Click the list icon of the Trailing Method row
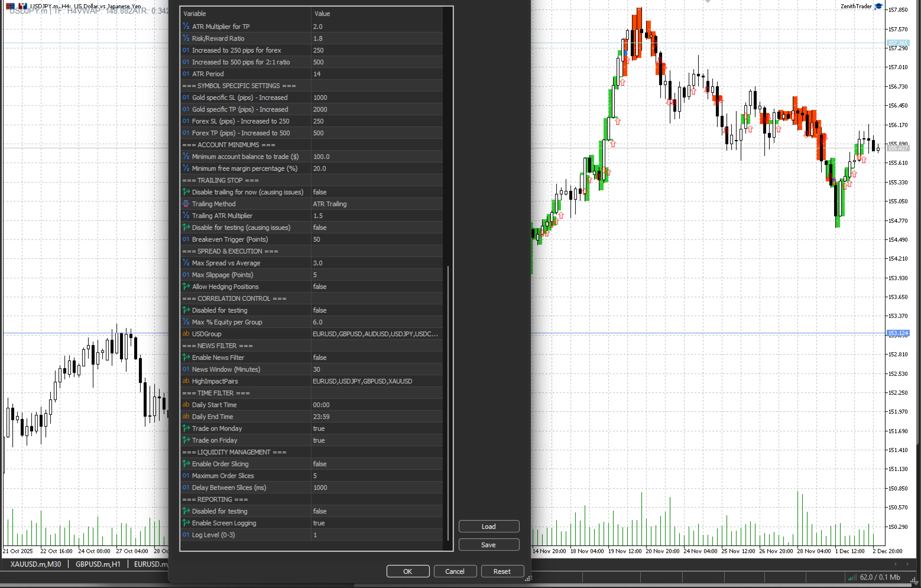 point(186,204)
